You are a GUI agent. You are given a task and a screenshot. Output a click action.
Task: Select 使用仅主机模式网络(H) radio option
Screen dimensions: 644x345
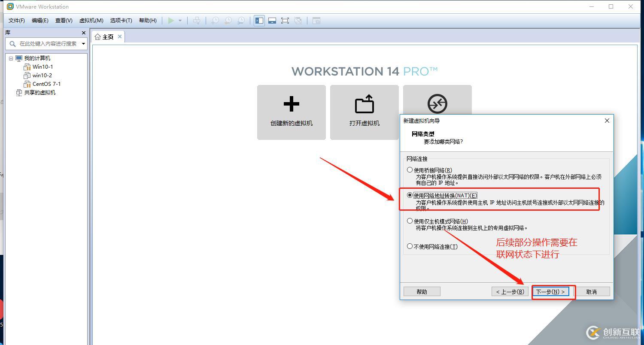(410, 221)
